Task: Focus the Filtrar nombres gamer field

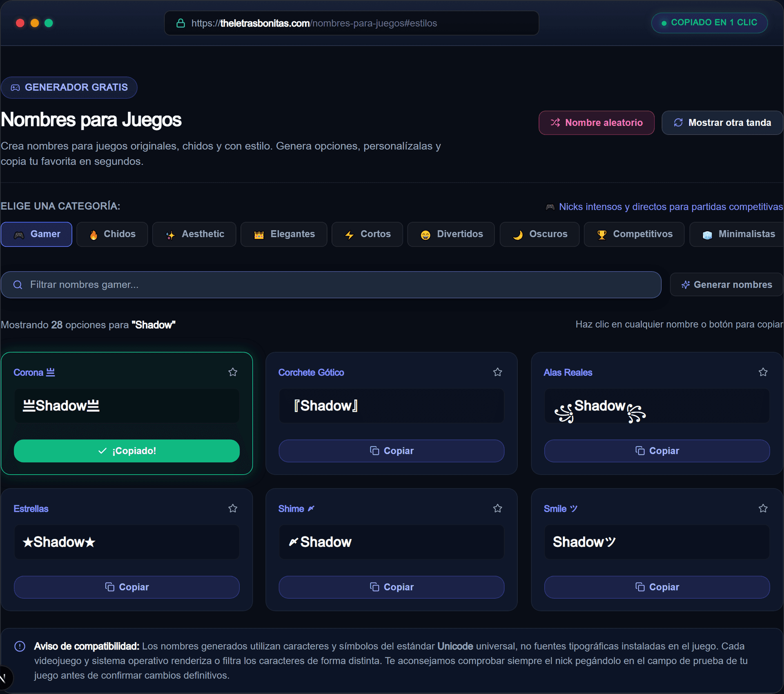Action: click(x=331, y=285)
